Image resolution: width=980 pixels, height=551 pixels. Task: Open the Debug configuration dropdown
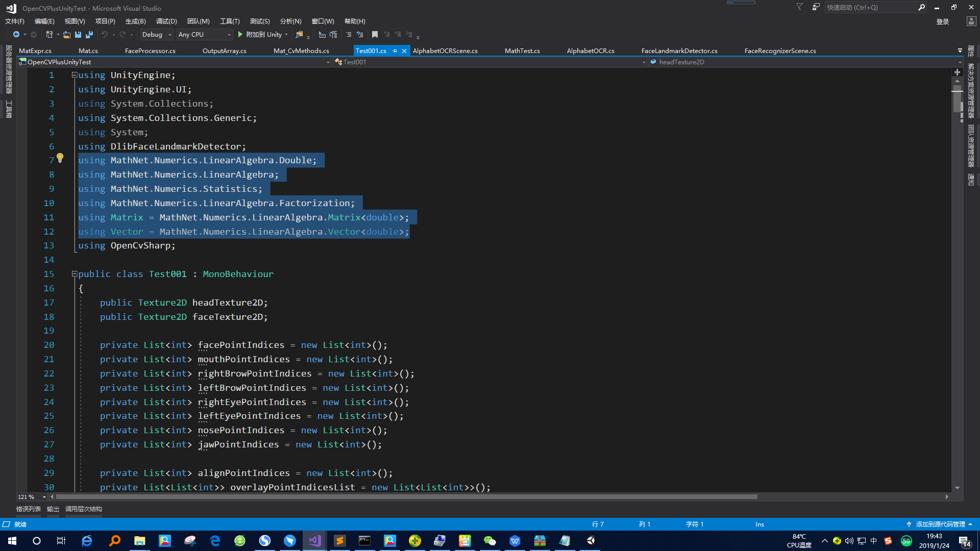click(156, 34)
